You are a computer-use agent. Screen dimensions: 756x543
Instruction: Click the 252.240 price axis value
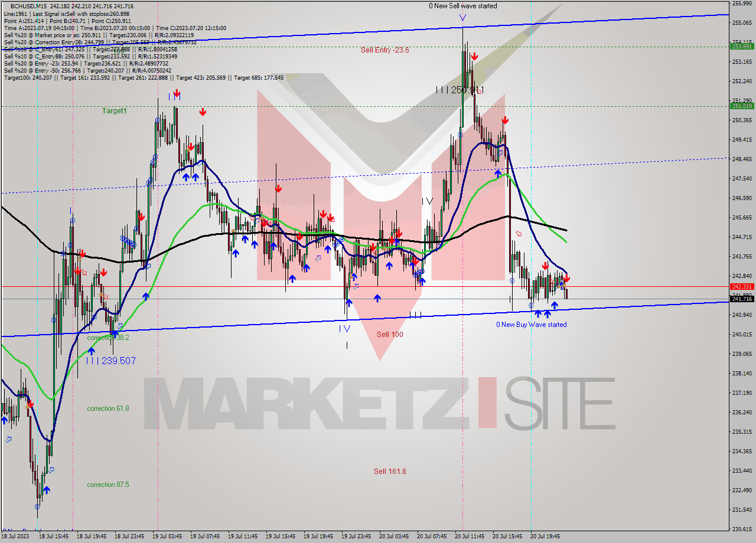tap(742, 81)
